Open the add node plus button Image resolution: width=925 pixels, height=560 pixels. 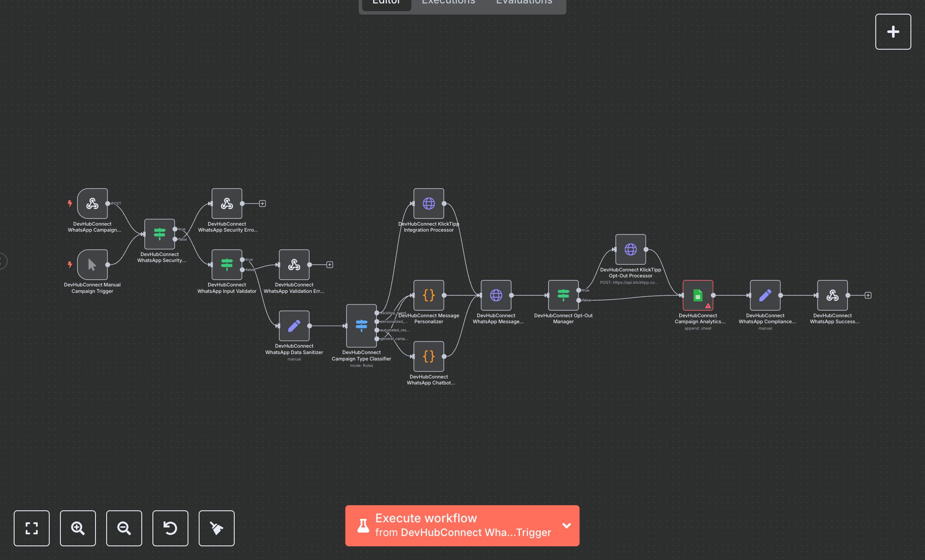click(893, 32)
